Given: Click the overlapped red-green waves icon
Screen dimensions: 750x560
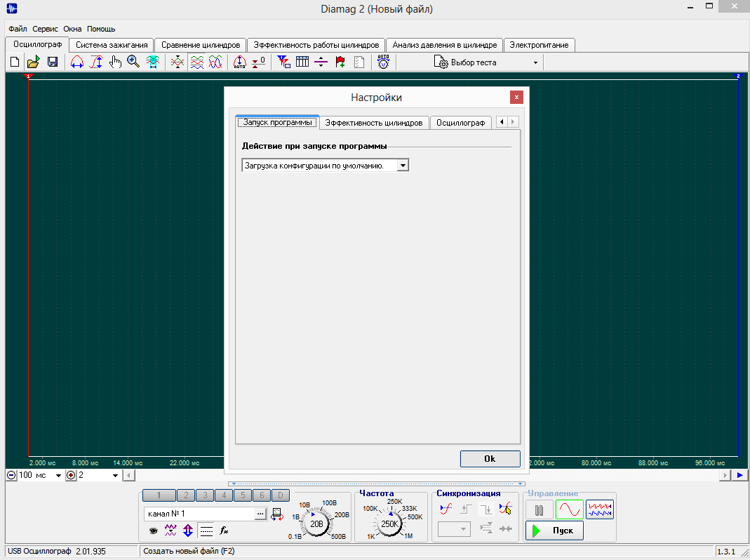Looking at the screenshot, I should point(178,62).
